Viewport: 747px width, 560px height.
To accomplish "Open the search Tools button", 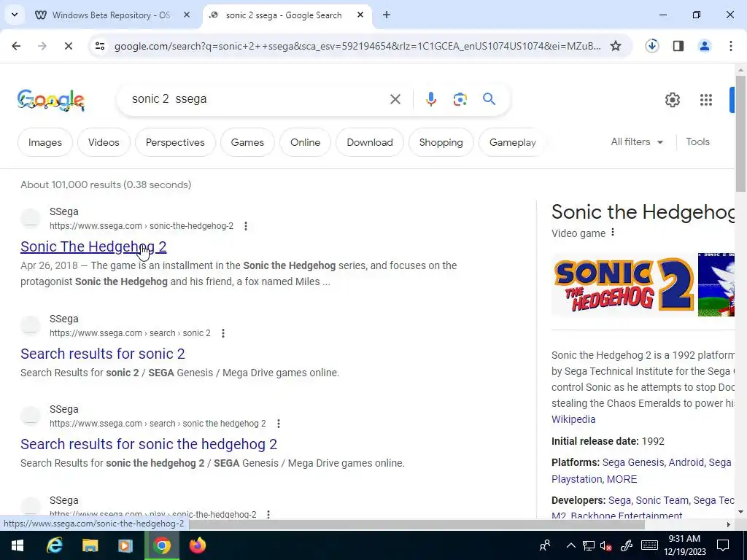I will click(x=697, y=142).
